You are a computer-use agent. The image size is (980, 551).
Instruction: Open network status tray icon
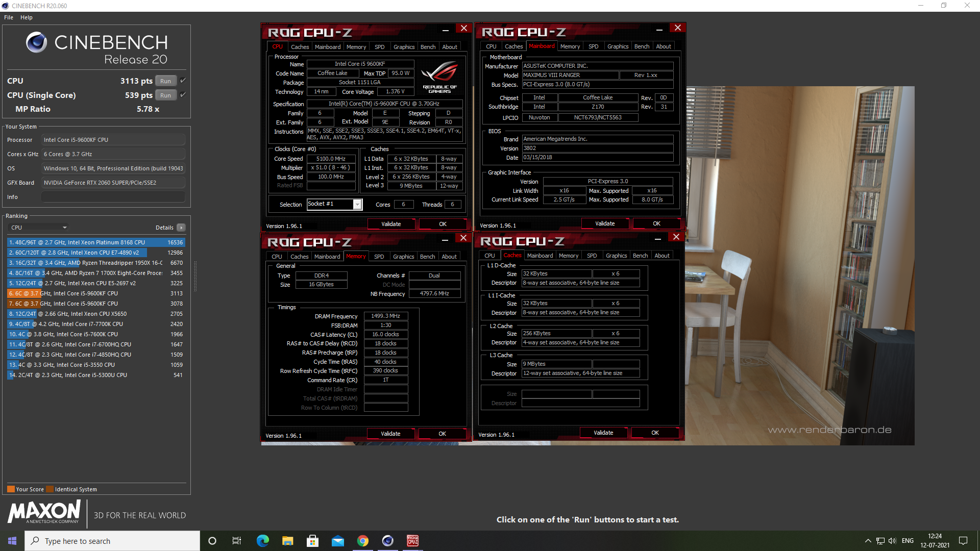click(880, 541)
